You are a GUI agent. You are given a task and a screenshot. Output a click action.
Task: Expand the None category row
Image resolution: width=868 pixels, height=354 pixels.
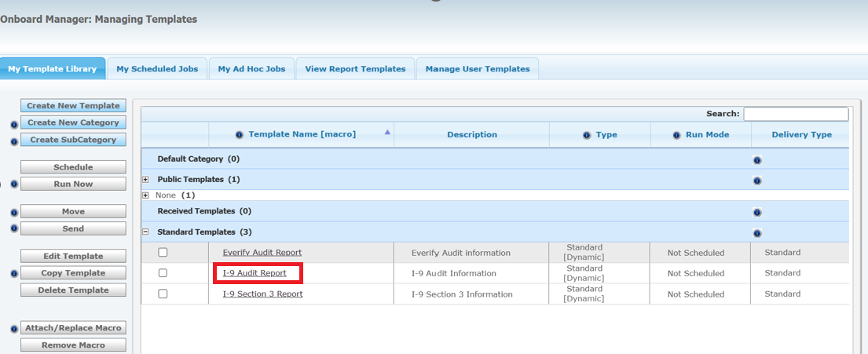coord(145,195)
